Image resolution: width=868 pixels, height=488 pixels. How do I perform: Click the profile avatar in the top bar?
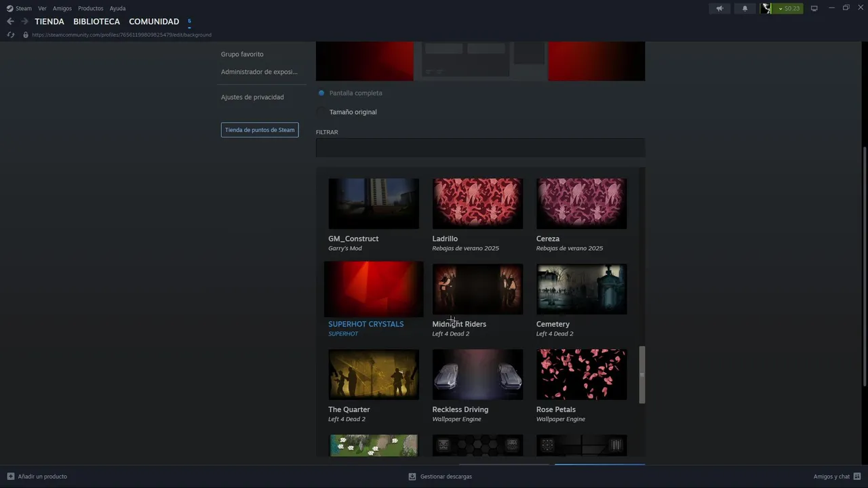[766, 8]
